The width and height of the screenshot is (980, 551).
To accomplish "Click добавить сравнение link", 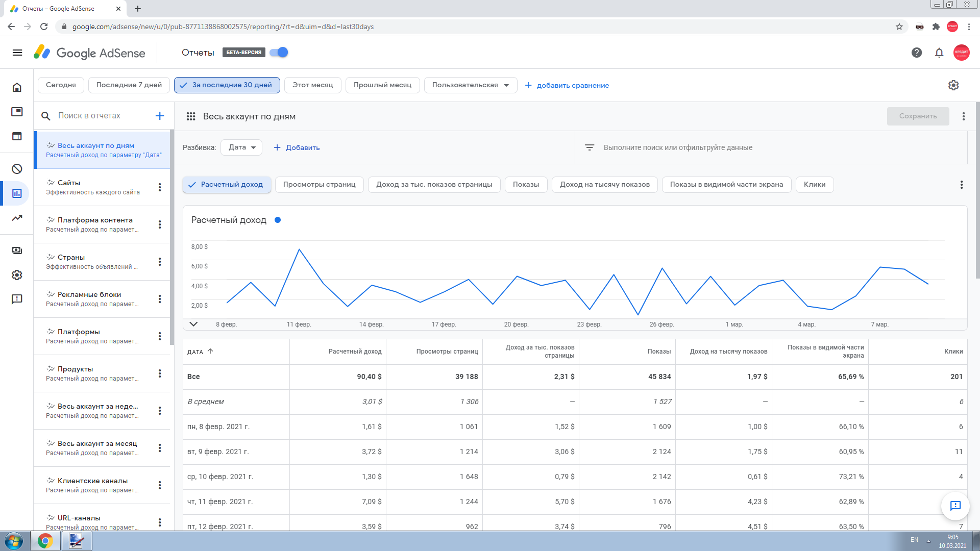I will 567,85.
